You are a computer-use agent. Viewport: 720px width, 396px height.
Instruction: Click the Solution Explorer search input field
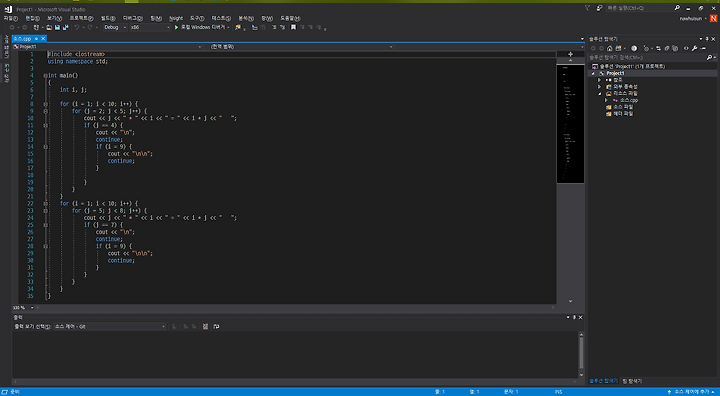click(x=647, y=57)
